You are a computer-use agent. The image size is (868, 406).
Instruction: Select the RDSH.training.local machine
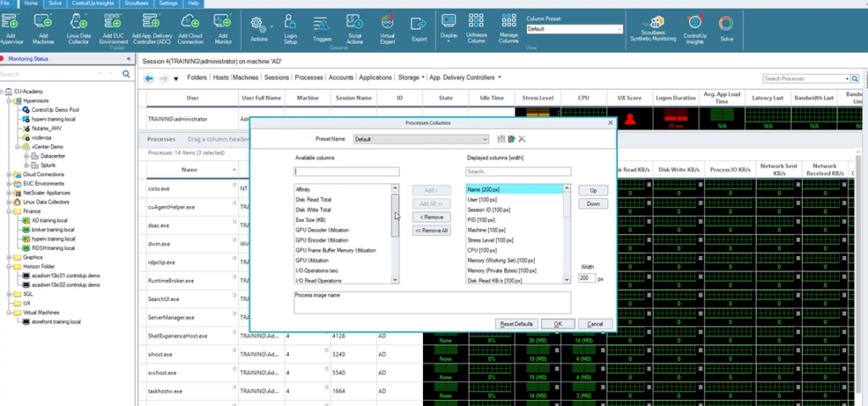click(x=53, y=248)
